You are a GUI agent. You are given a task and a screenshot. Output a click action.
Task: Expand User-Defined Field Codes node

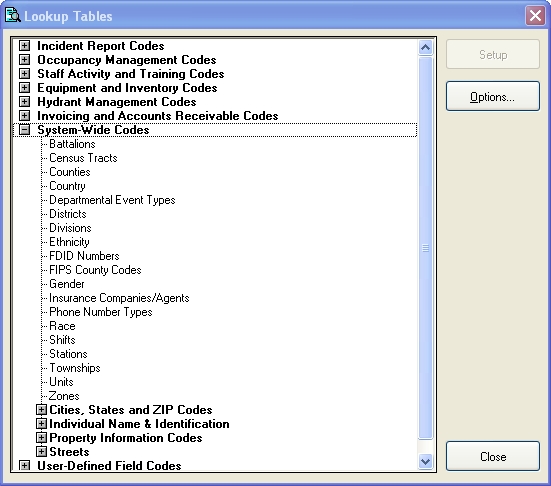[x=24, y=466]
